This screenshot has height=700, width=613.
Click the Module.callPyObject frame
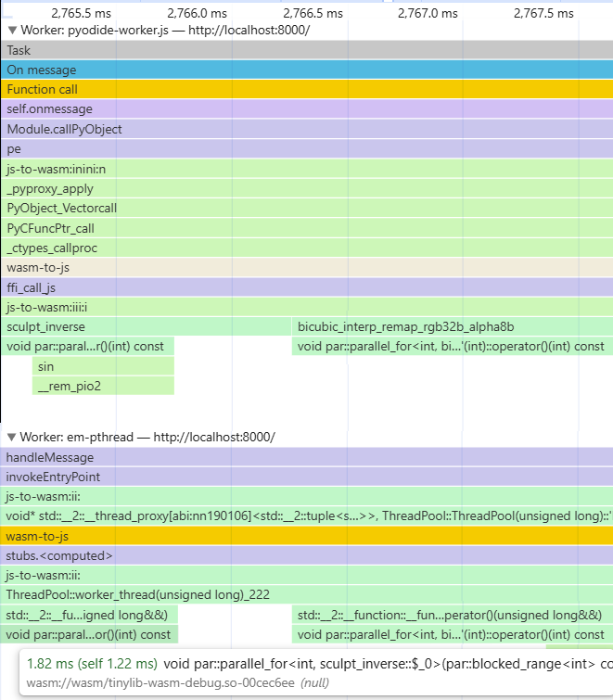tap(306, 129)
